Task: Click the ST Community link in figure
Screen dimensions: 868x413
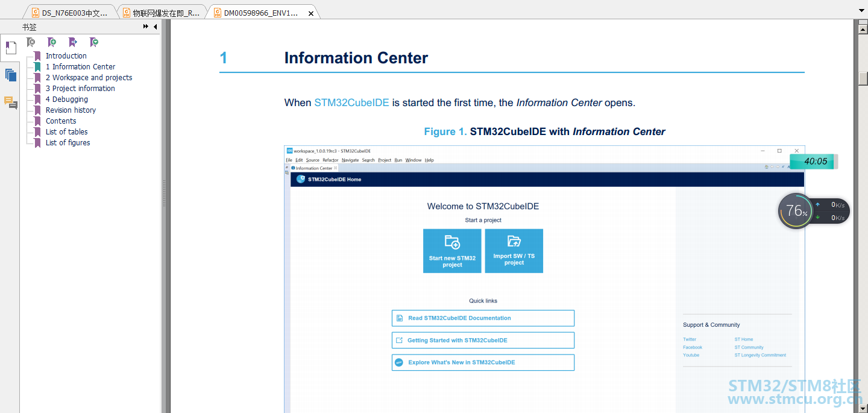Action: pyautogui.click(x=749, y=347)
